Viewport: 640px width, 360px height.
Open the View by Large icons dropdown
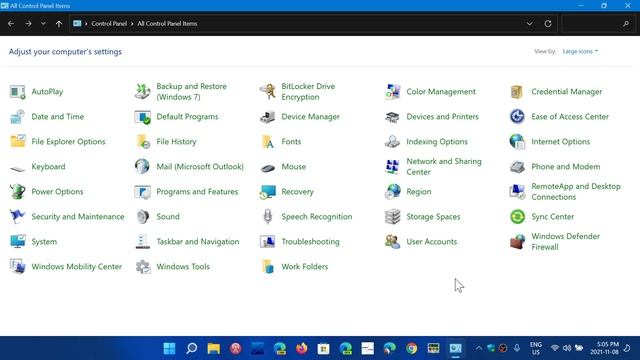(580, 51)
